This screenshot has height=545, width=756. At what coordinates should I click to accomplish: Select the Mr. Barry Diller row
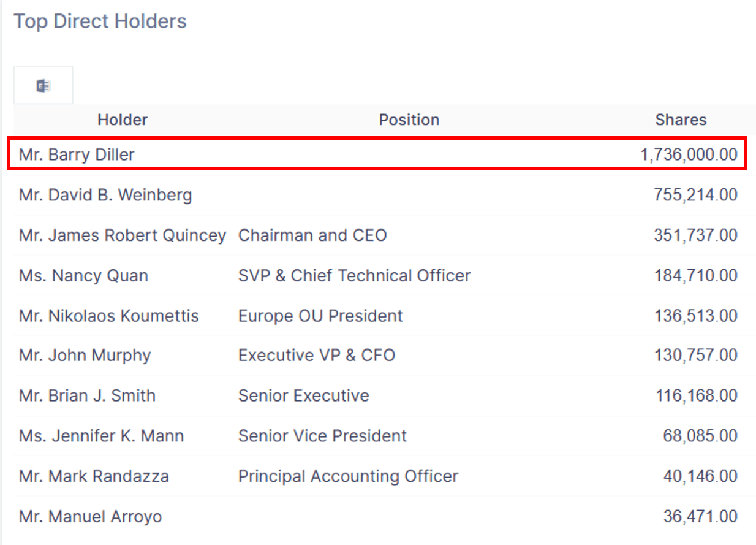tap(377, 154)
